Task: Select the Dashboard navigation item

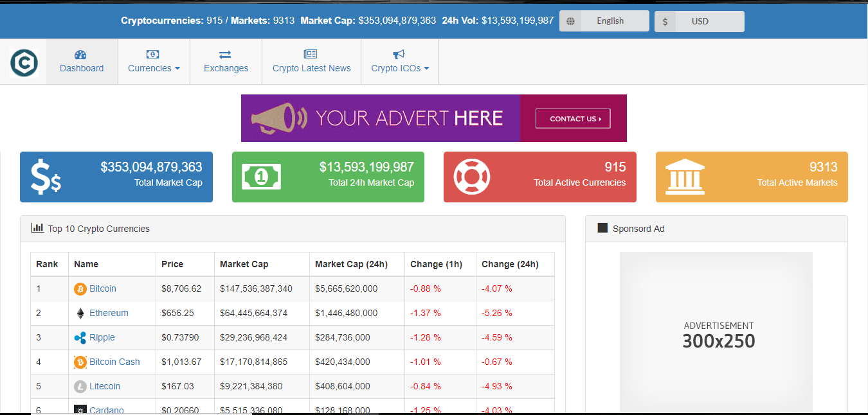Action: (82, 67)
